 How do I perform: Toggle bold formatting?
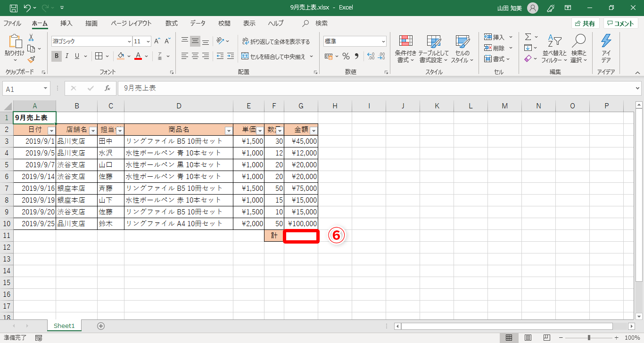57,56
